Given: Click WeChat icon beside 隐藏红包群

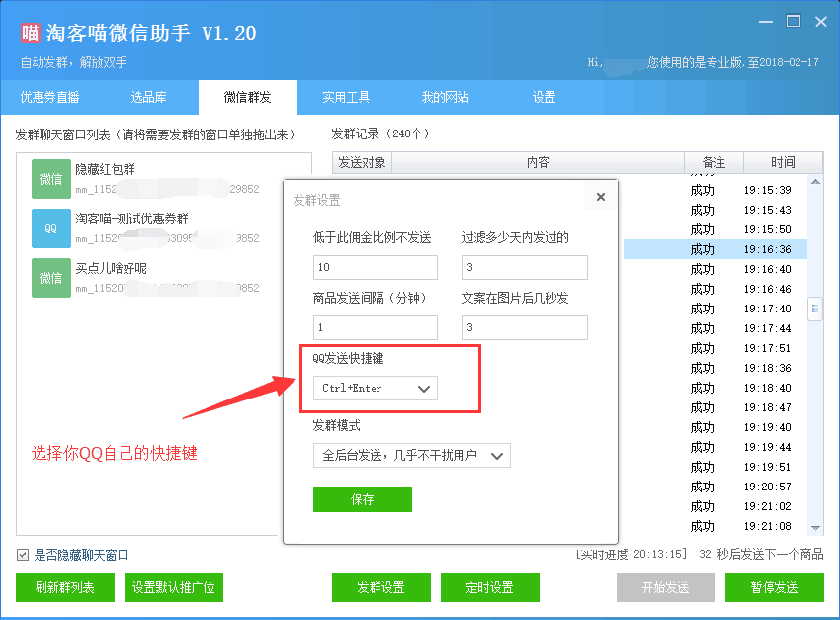Looking at the screenshot, I should pyautogui.click(x=50, y=179).
